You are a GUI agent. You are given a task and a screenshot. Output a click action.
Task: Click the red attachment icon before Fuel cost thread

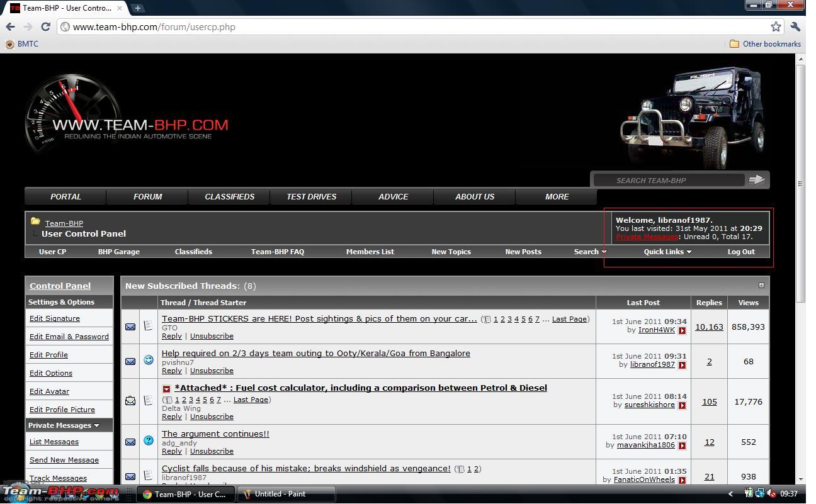click(166, 389)
